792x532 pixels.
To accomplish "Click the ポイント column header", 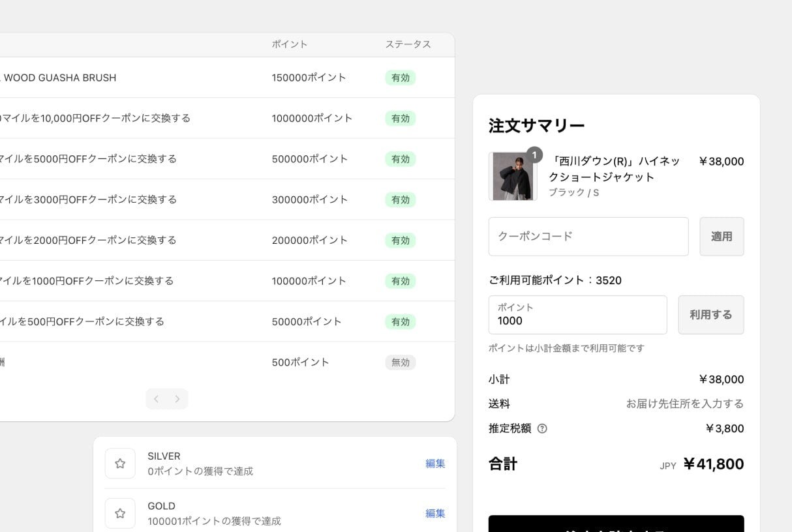I will tap(290, 44).
